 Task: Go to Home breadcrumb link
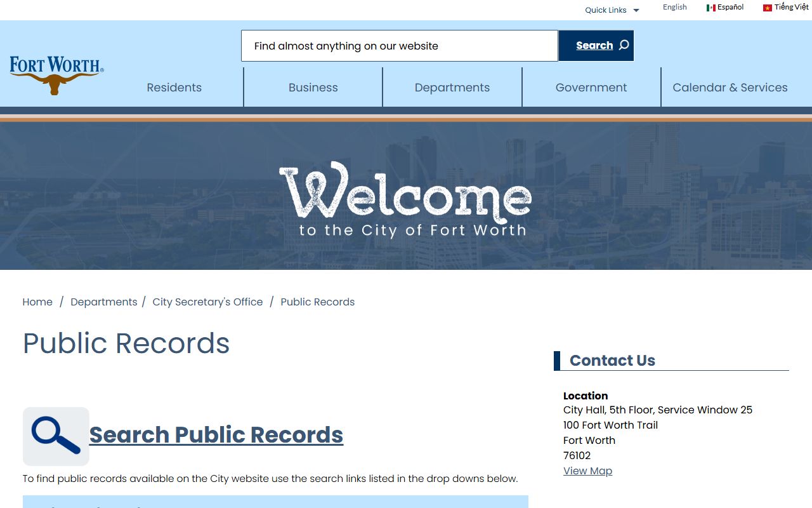[x=37, y=302]
